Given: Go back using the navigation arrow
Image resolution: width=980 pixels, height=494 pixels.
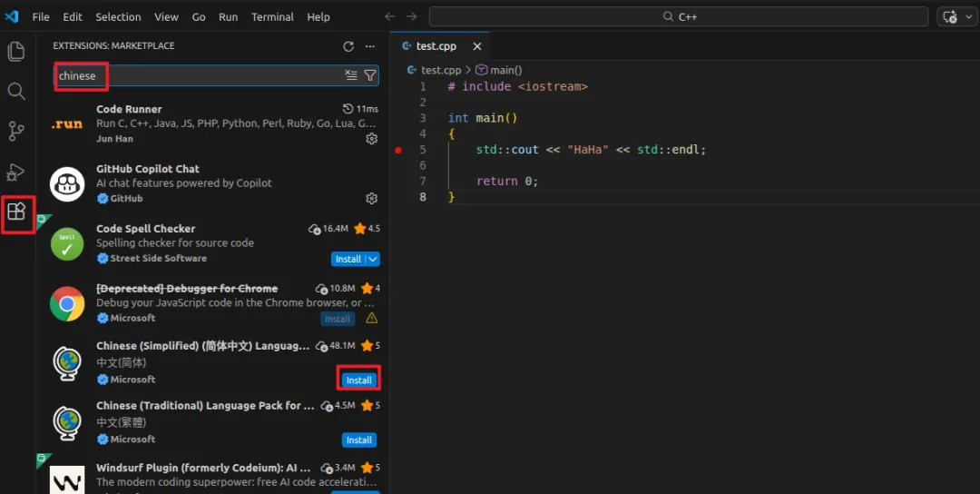Looking at the screenshot, I should coord(390,17).
